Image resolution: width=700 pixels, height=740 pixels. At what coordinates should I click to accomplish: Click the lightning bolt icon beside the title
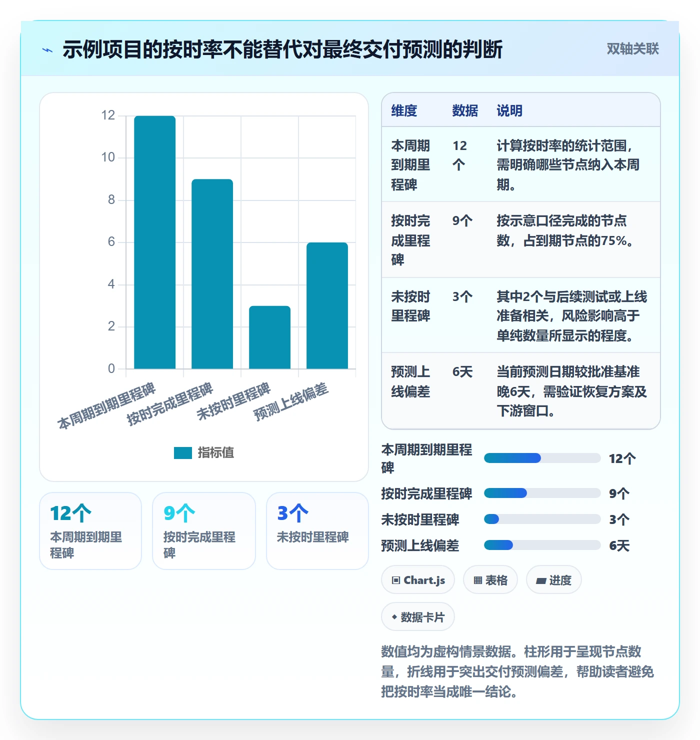(47, 50)
